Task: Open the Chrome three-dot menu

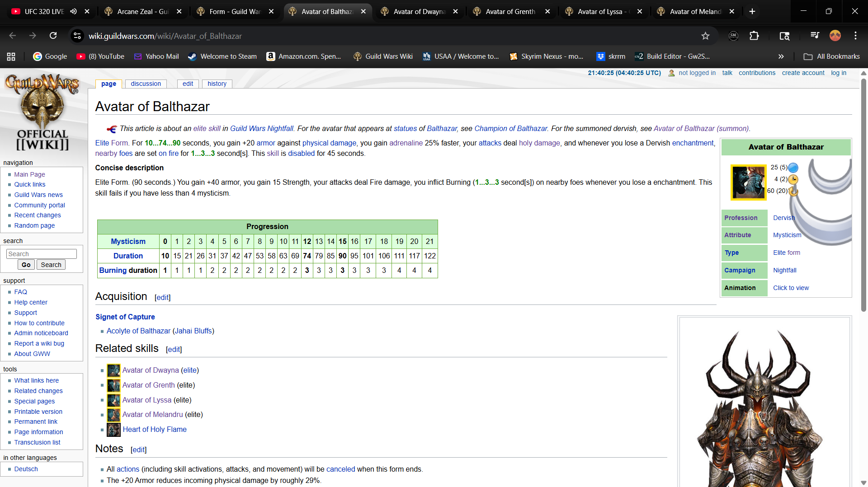Action: click(855, 36)
